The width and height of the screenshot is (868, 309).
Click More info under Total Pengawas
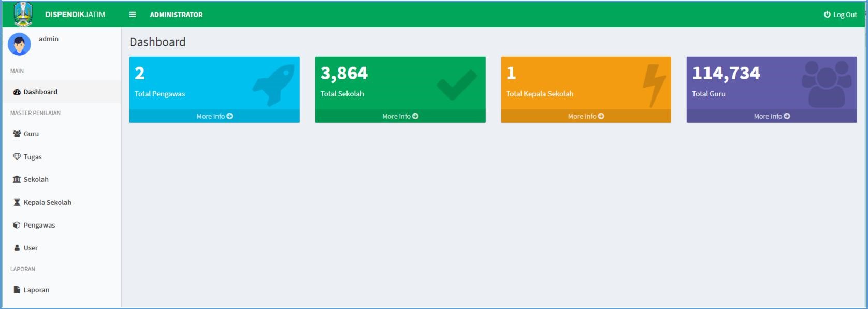pos(214,116)
